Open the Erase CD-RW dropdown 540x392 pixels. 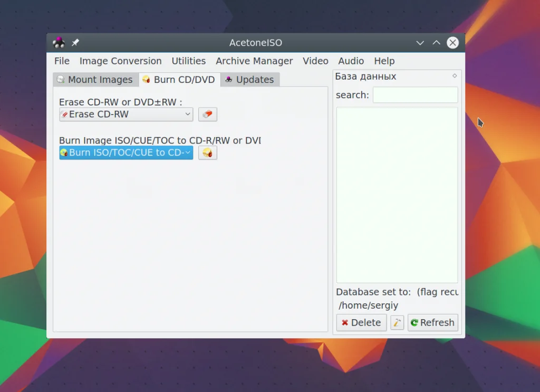tap(126, 114)
